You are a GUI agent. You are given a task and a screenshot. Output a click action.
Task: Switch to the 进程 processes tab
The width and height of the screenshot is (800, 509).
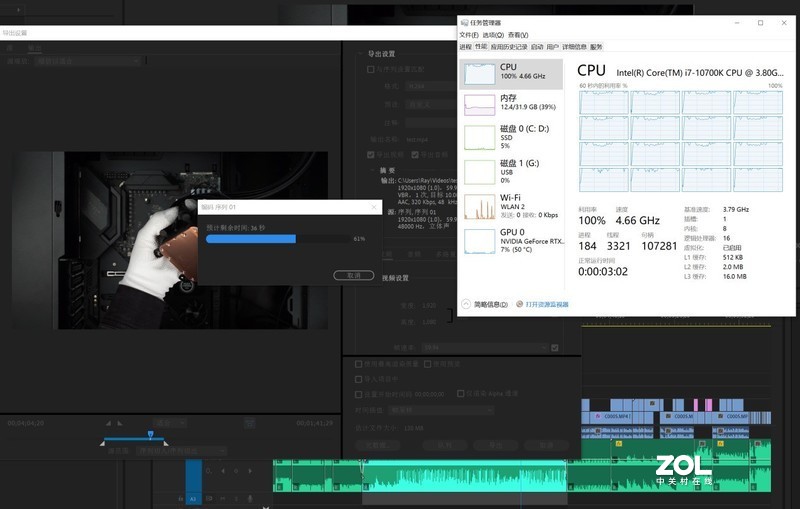pos(465,47)
